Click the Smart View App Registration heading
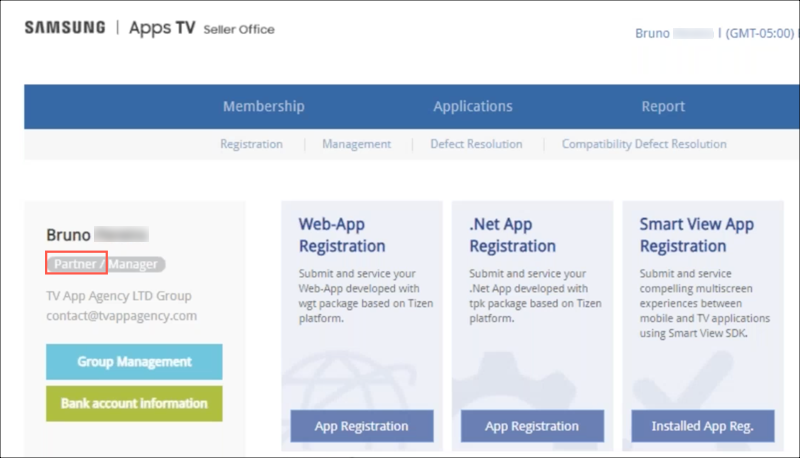The image size is (800, 458). point(696,235)
